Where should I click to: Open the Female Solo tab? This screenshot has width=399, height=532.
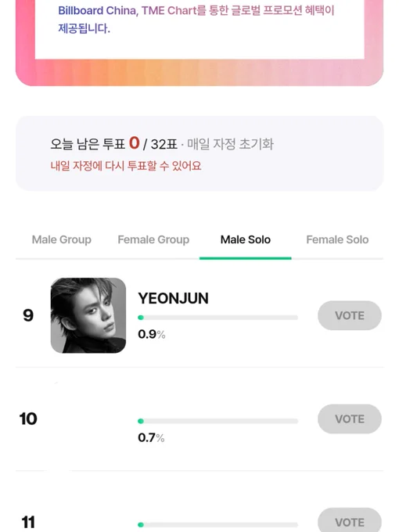coord(337,239)
